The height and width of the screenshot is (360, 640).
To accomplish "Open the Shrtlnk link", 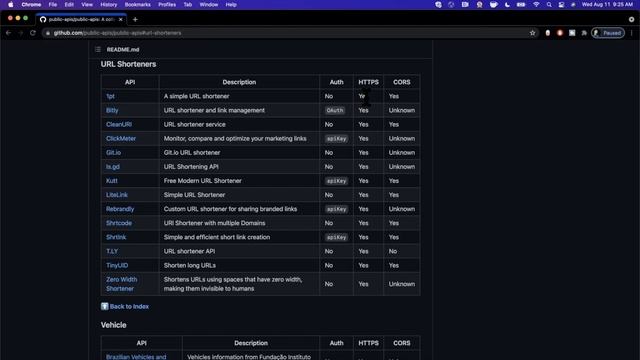I will click(x=116, y=237).
